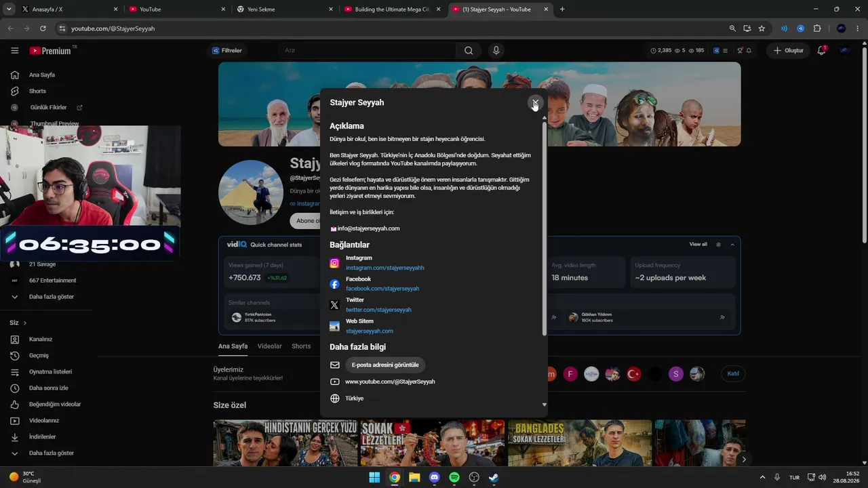Show hidden system tray icons

(x=762, y=477)
